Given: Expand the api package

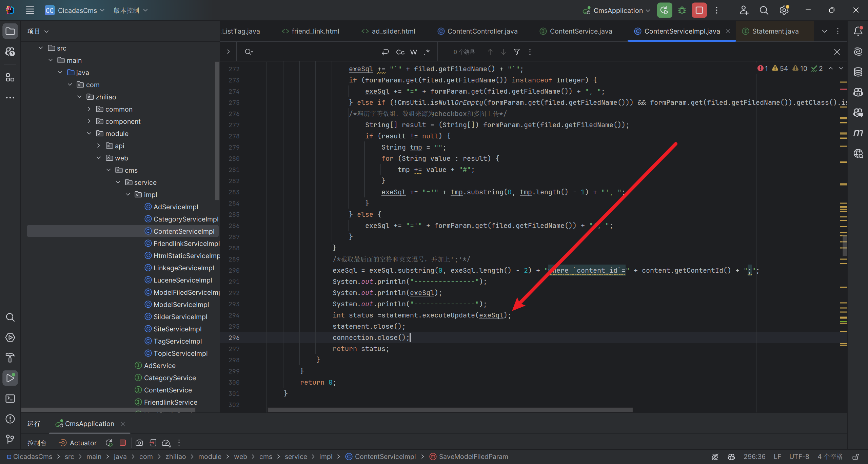Looking at the screenshot, I should click(98, 146).
